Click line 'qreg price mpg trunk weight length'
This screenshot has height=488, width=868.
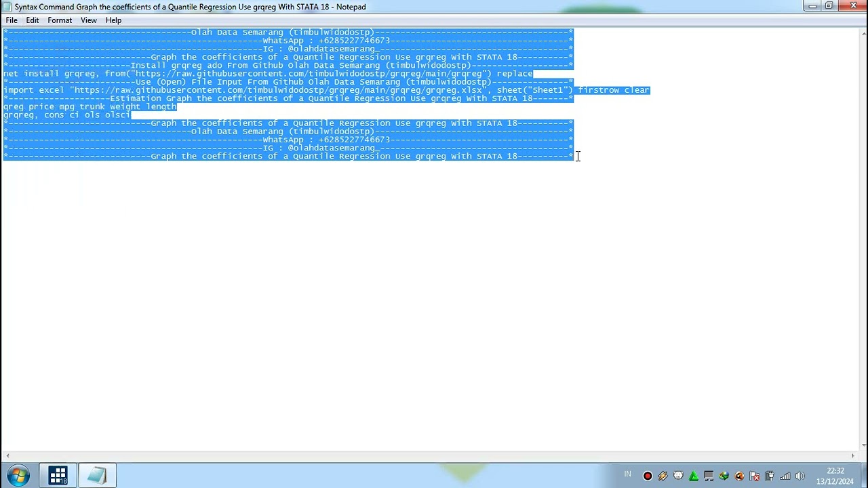pos(90,106)
